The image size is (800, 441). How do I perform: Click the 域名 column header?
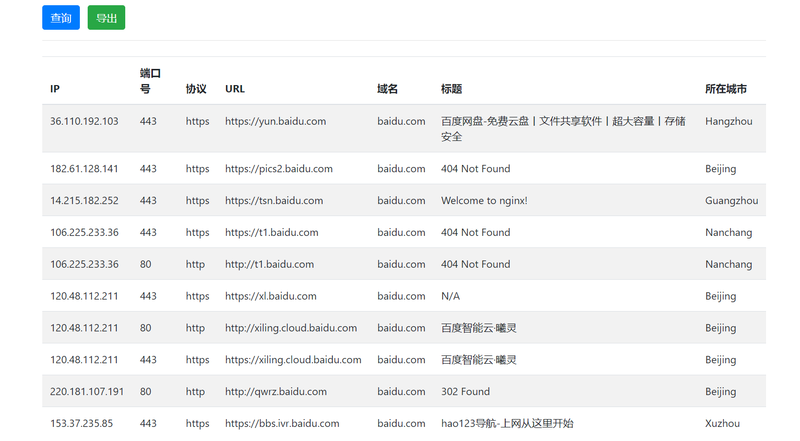click(x=387, y=89)
